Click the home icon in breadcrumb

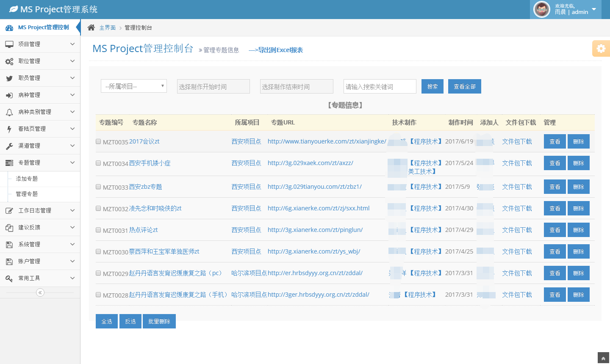91,28
